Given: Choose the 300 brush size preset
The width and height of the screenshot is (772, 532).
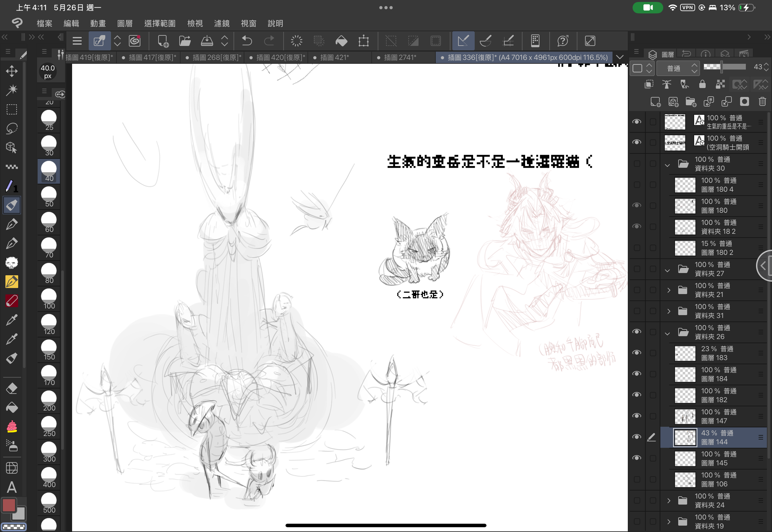Looking at the screenshot, I should click(x=49, y=452).
